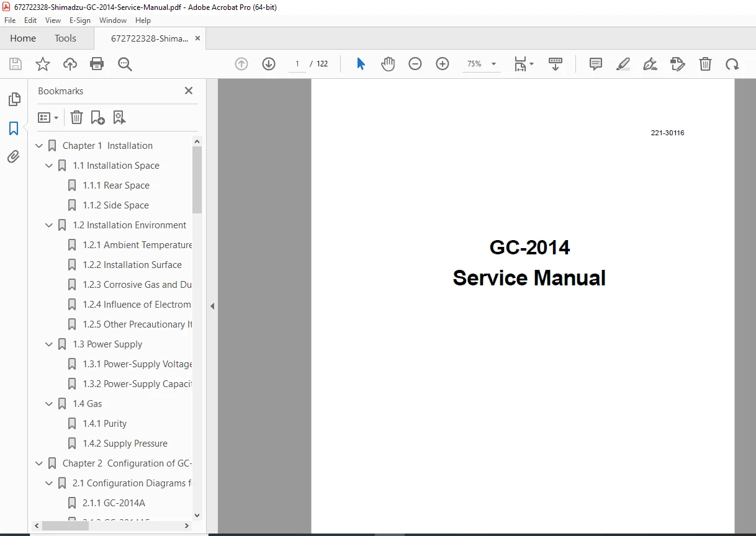Viewport: 756px width, 536px height.
Task: Print the document using the printer icon
Action: point(97,64)
